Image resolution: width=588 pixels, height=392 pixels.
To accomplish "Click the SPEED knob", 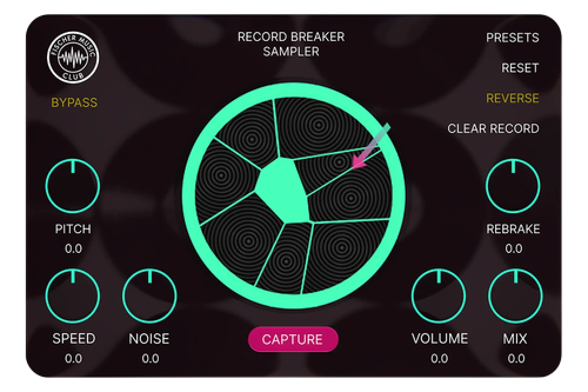I will [73, 295].
